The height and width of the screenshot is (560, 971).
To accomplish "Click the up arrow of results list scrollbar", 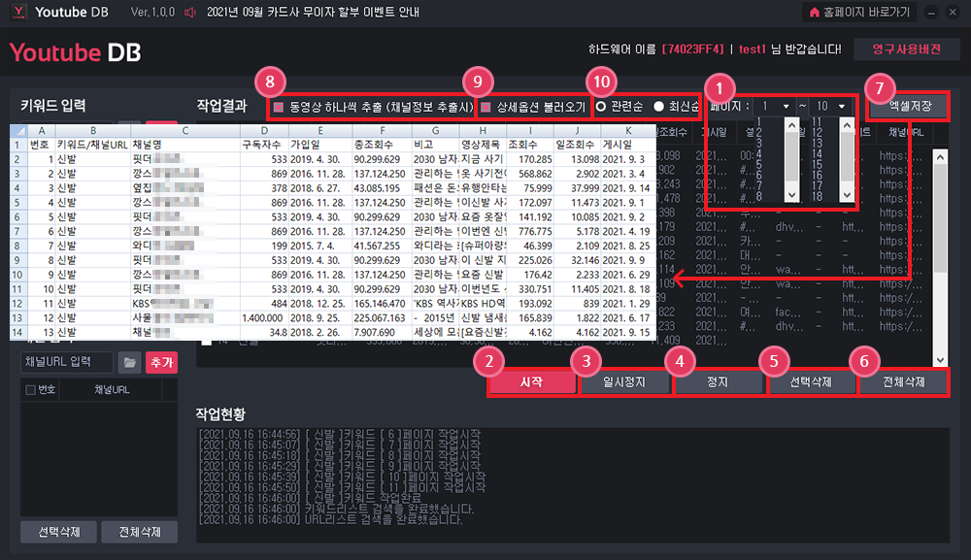I will [940, 156].
